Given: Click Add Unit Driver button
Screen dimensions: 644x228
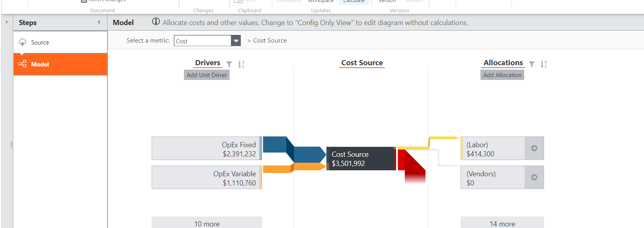Looking at the screenshot, I should click(207, 75).
